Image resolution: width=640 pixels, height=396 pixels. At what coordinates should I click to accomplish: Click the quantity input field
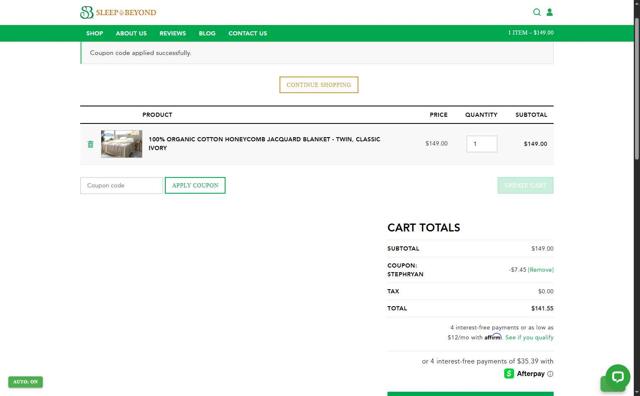[482, 144]
